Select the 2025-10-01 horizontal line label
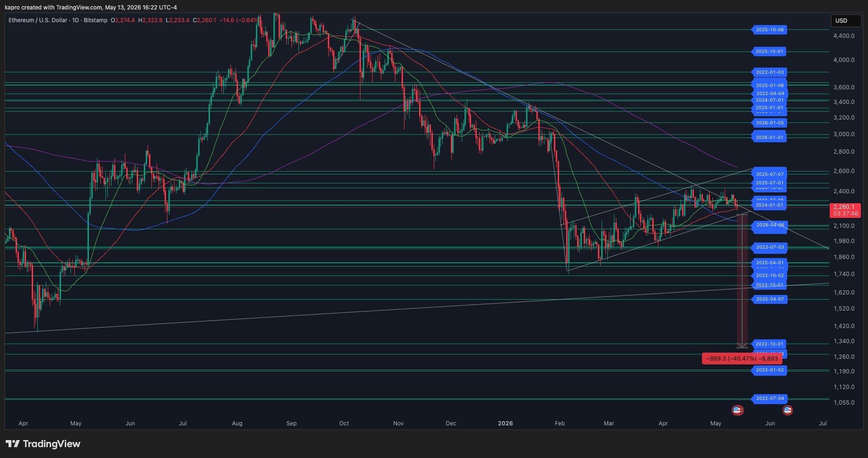The image size is (868, 458). 769,52
